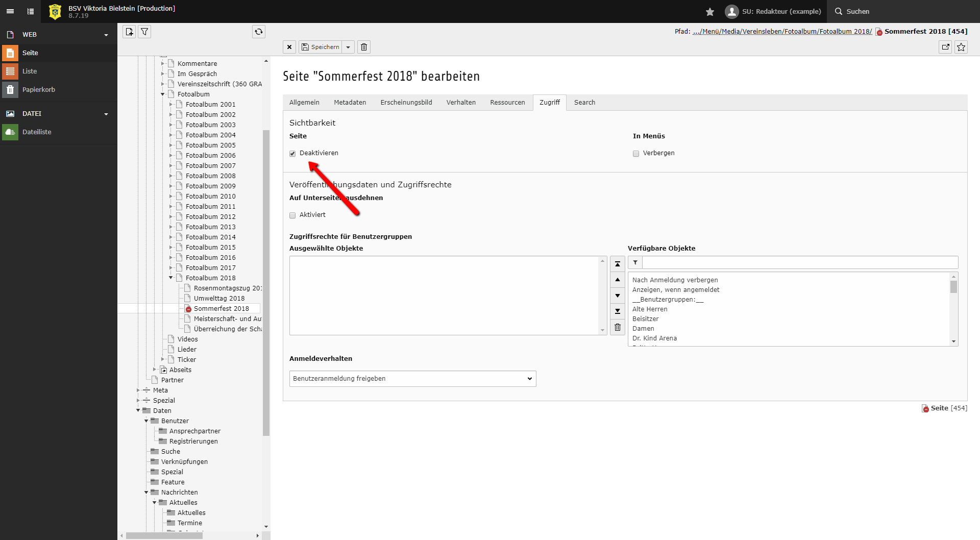Move selected item up
Viewport: 980px width, 540px height.
[618, 280]
